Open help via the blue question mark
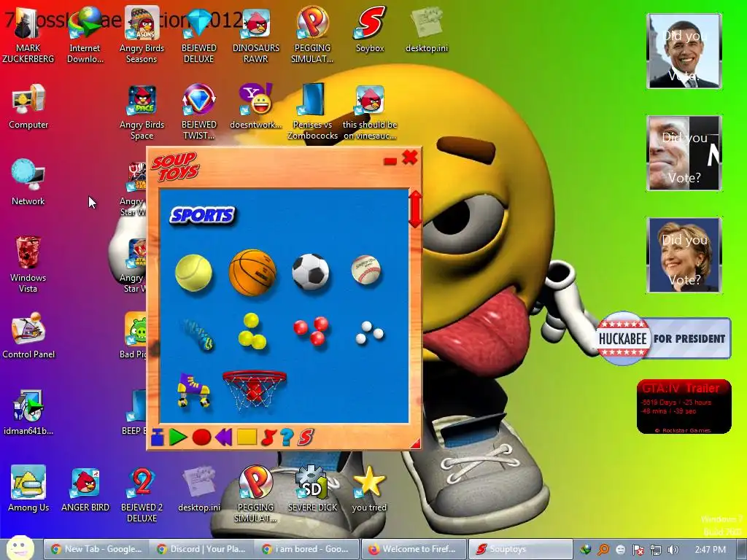 click(x=287, y=437)
